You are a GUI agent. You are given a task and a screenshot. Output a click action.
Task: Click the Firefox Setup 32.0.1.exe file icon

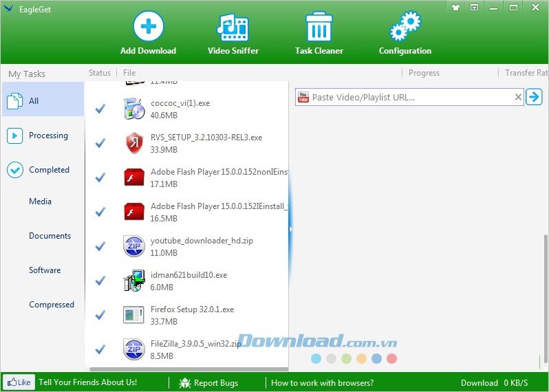point(133,315)
